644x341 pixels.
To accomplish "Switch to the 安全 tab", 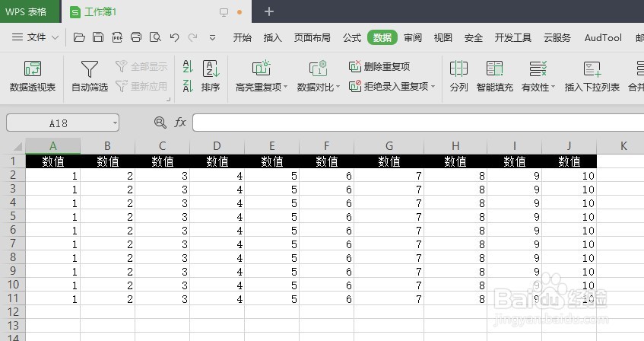I will point(474,38).
